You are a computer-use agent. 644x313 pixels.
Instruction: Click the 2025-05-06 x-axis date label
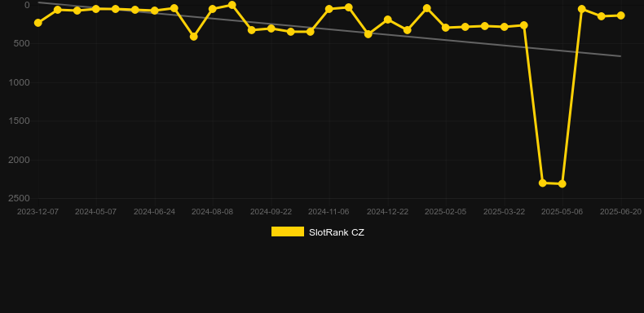pyautogui.click(x=562, y=212)
